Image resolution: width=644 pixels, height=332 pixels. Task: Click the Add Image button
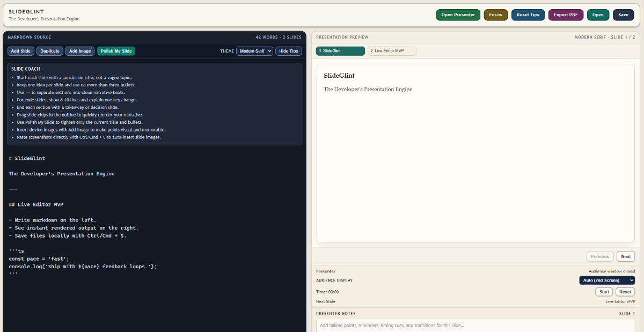tap(80, 51)
